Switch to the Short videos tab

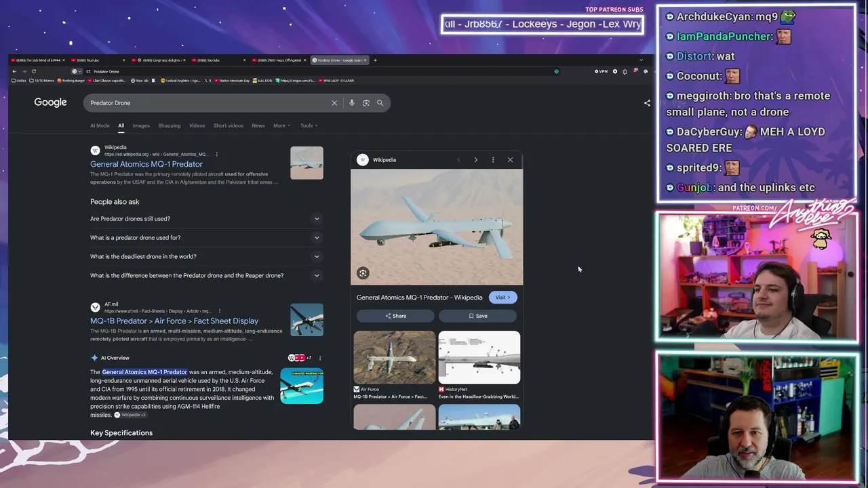[x=229, y=125]
